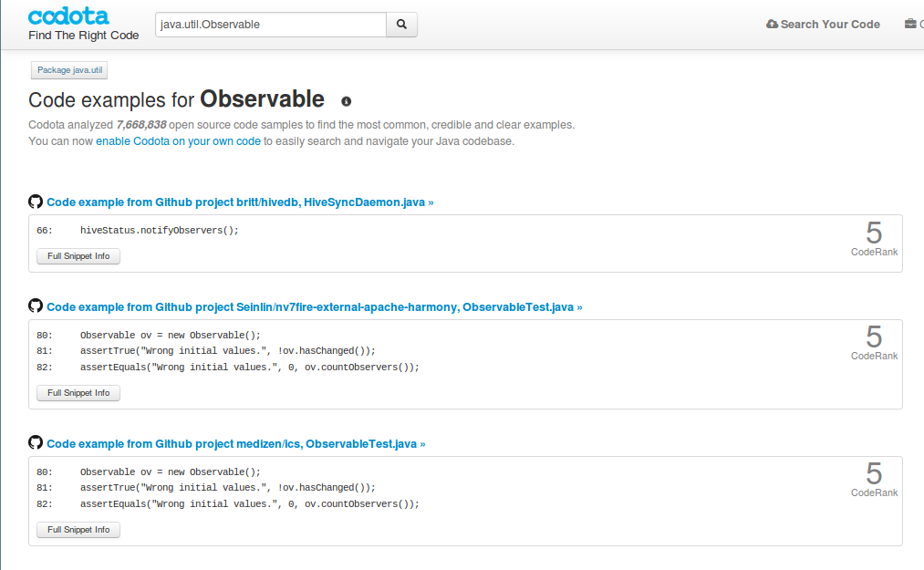Open the Seinlin nv7fire ObservableTest.java link
This screenshot has width=924, height=570.
[314, 307]
